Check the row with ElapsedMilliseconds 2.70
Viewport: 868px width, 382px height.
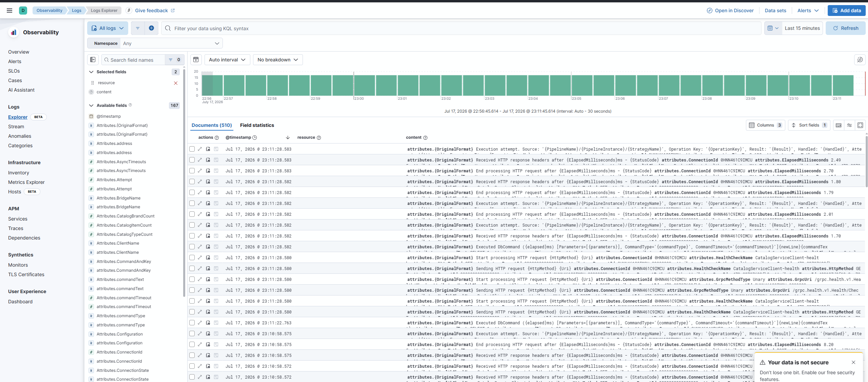(192, 171)
